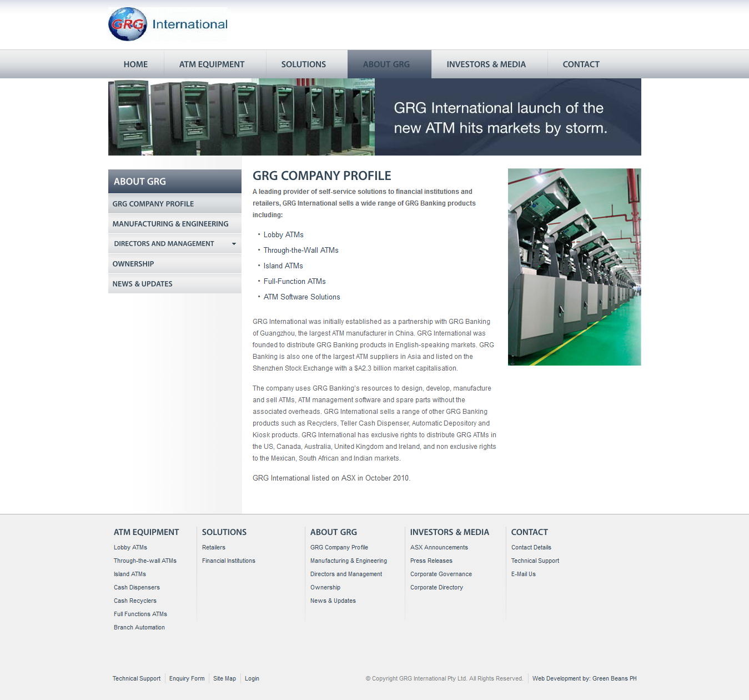Select SOLUTIONS in the main menu bar
This screenshot has width=749, height=700.
tap(303, 64)
